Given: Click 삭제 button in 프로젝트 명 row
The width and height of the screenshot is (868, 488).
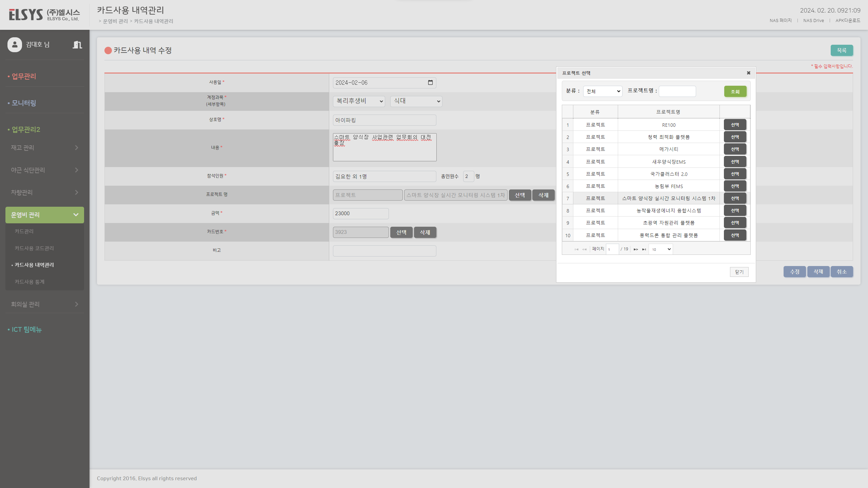Looking at the screenshot, I should pyautogui.click(x=544, y=195).
